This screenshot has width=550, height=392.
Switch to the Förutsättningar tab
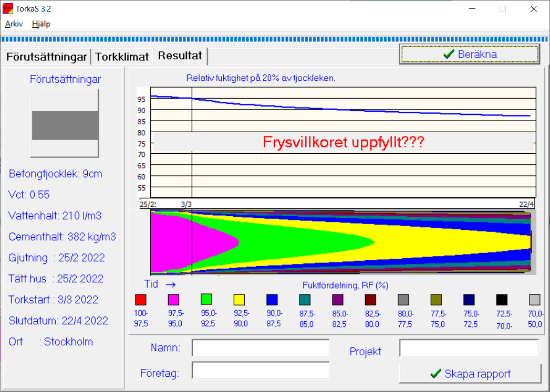(47, 57)
